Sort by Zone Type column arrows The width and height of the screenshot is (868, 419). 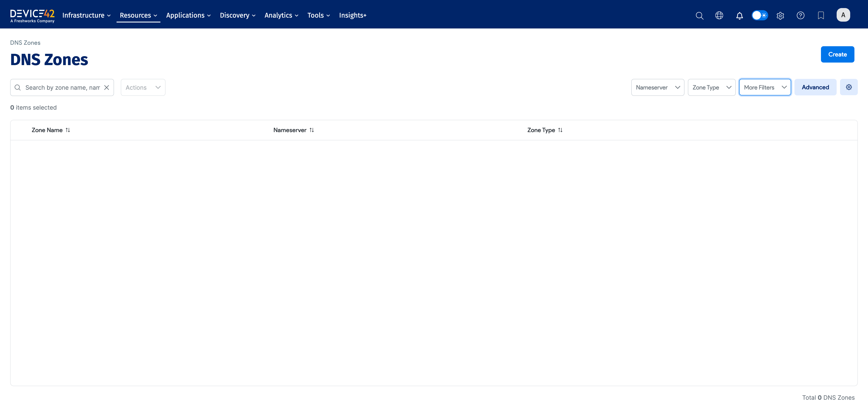click(x=560, y=130)
